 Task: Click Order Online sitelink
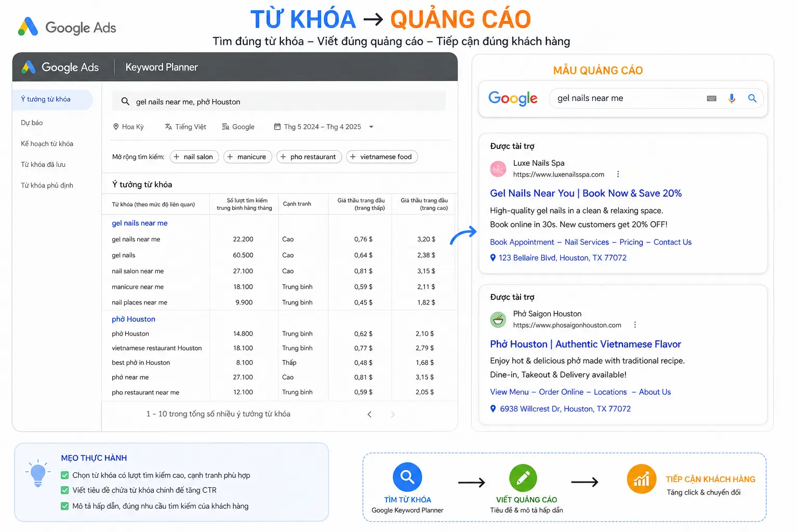561,392
